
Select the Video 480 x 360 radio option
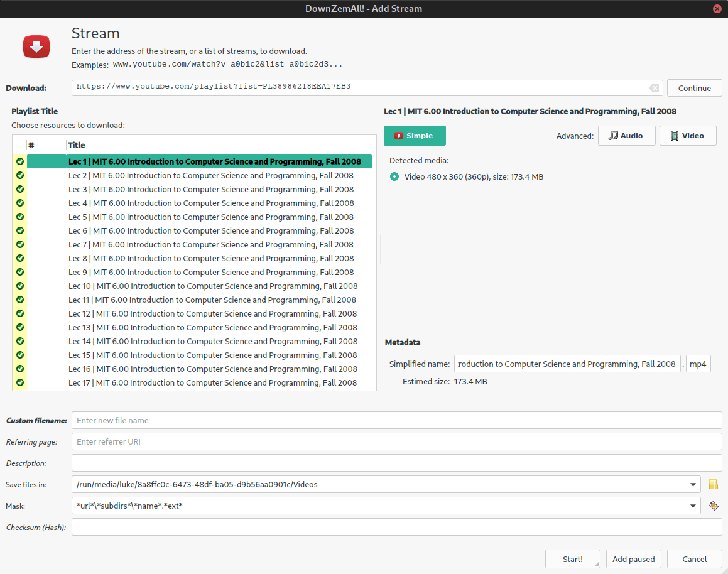[394, 177]
